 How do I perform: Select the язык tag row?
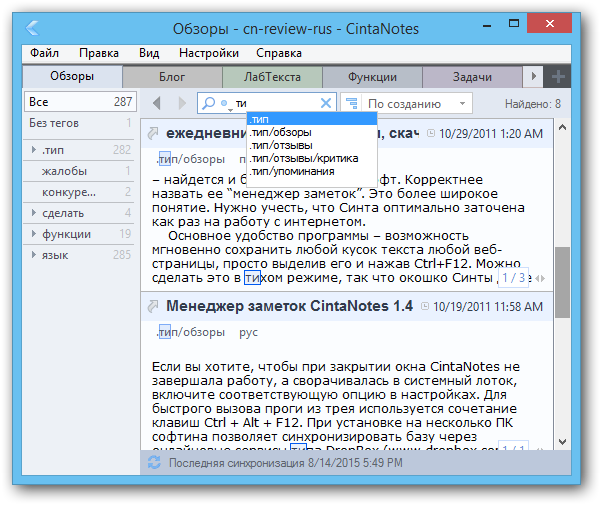point(80,255)
